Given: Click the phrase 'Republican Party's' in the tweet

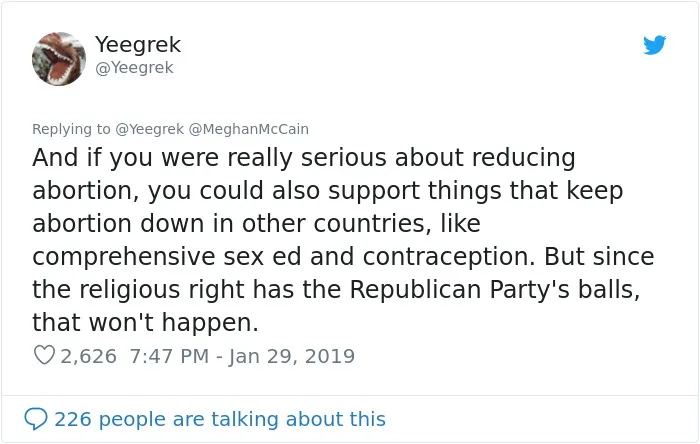Looking at the screenshot, I should (459, 290).
